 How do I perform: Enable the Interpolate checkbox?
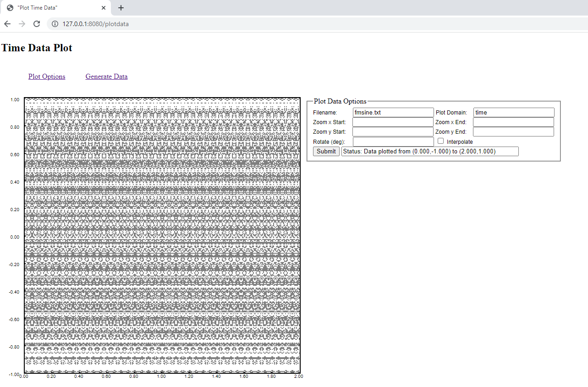[441, 141]
